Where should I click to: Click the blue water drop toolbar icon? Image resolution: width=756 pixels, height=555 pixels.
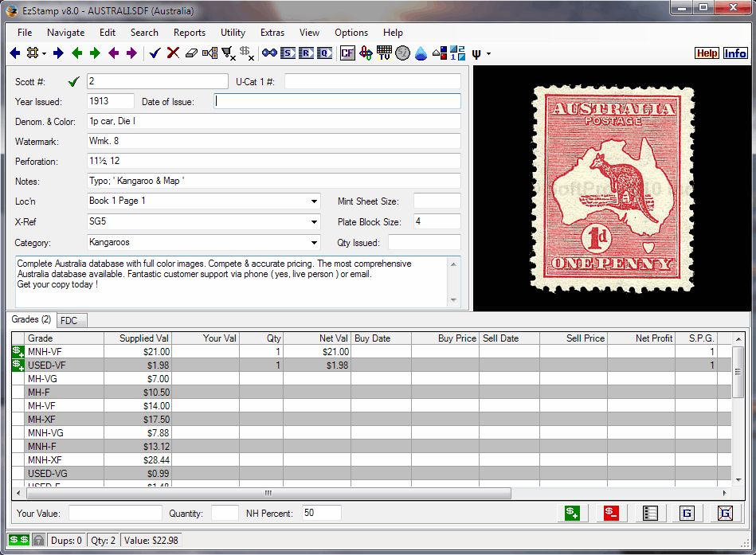click(x=421, y=53)
